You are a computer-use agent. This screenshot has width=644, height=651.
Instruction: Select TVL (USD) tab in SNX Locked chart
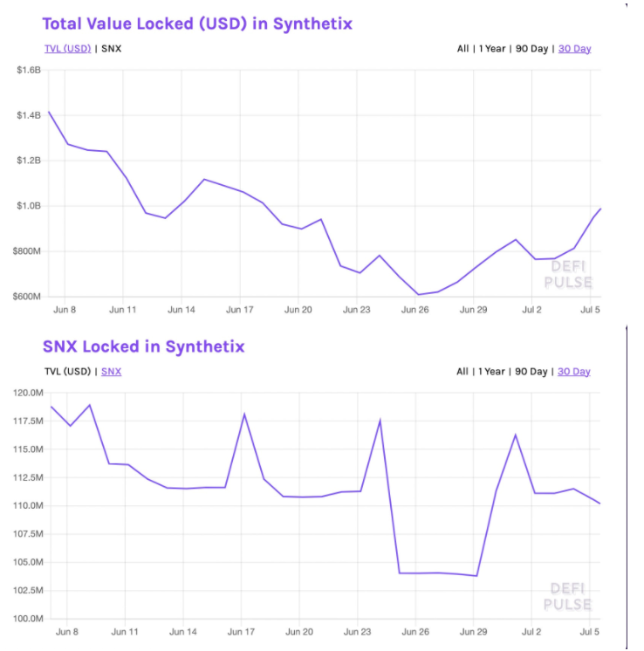68,371
